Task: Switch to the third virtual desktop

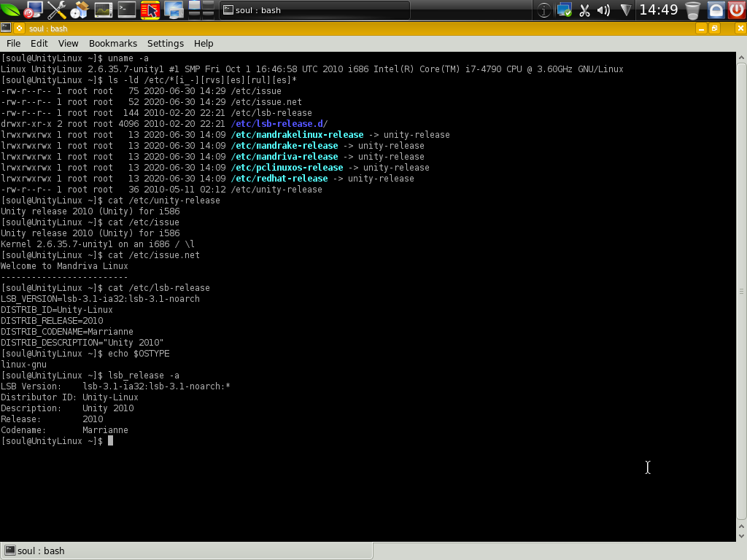Action: [x=194, y=15]
